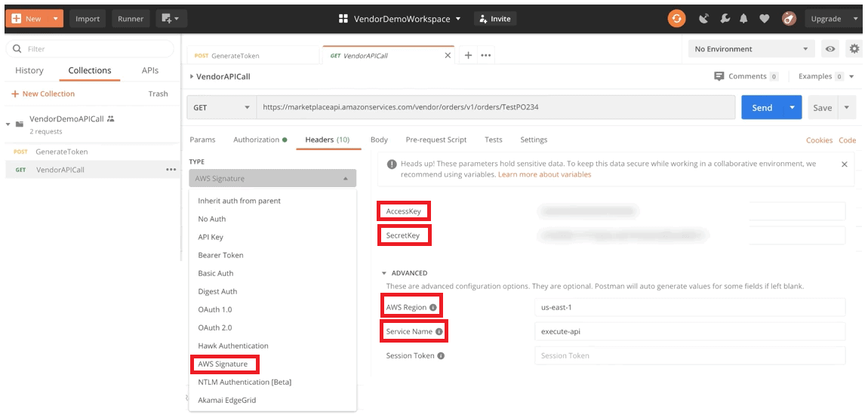This screenshot has width=868, height=415.
Task: Open the Runner button
Action: [x=131, y=18]
